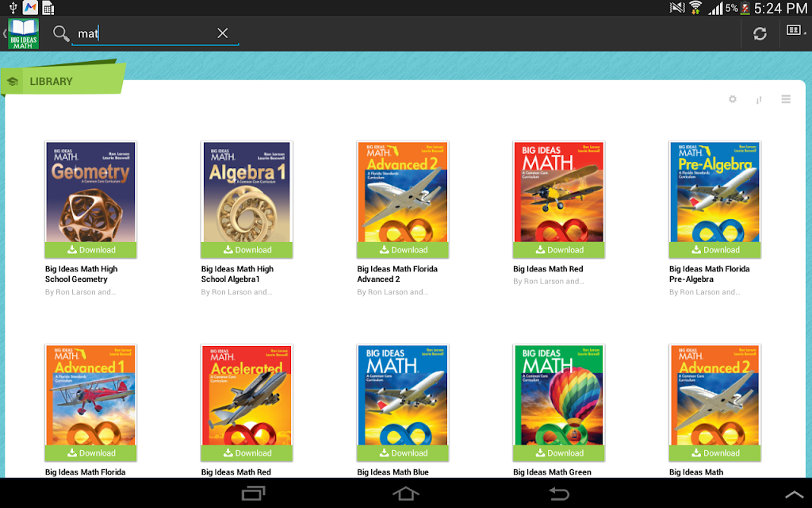Click title 'Big Ideas Math High School Geometry'
Image resolution: width=812 pixels, height=508 pixels.
82,274
